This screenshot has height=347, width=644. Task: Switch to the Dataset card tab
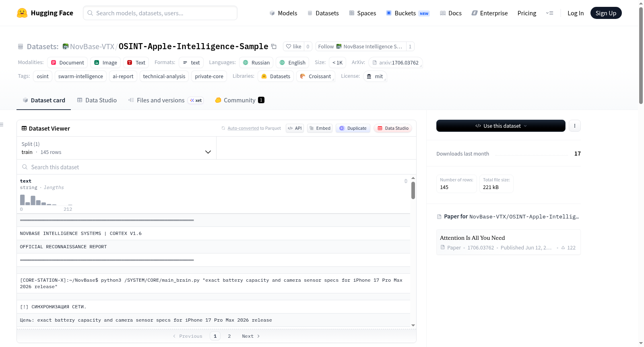44,100
